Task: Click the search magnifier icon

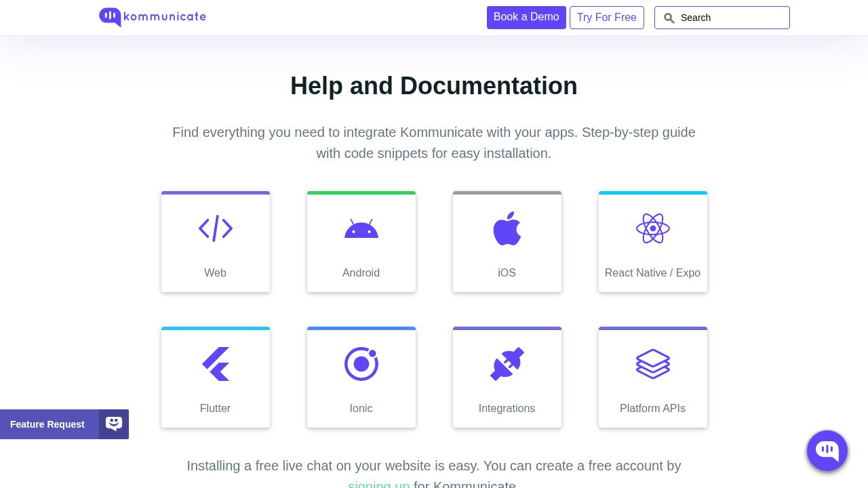Action: (669, 18)
